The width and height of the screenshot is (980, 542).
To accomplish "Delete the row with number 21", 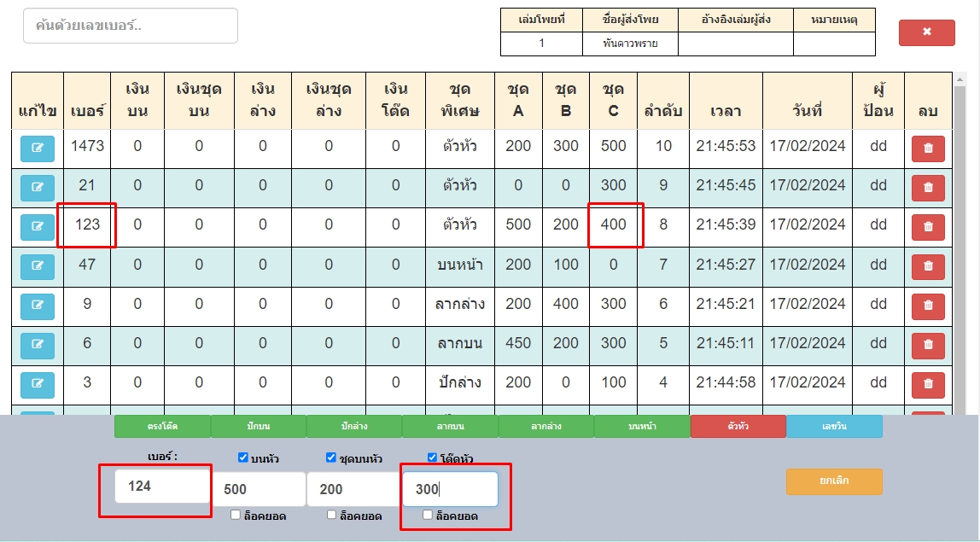I will (928, 187).
